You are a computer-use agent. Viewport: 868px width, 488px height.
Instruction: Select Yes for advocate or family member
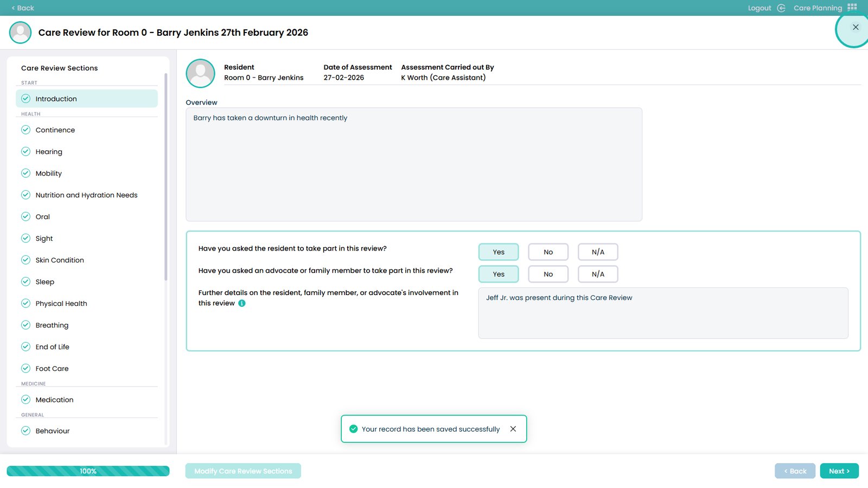click(498, 274)
